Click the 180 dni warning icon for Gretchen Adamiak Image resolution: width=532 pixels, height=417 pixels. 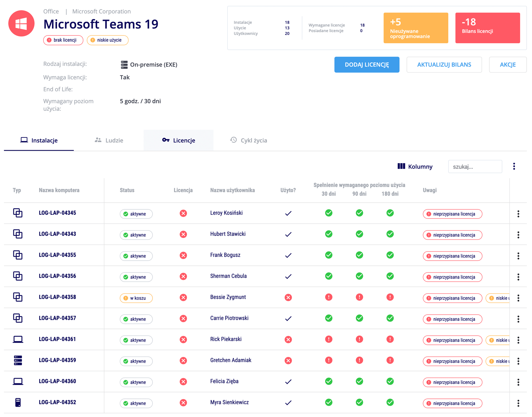(x=390, y=360)
